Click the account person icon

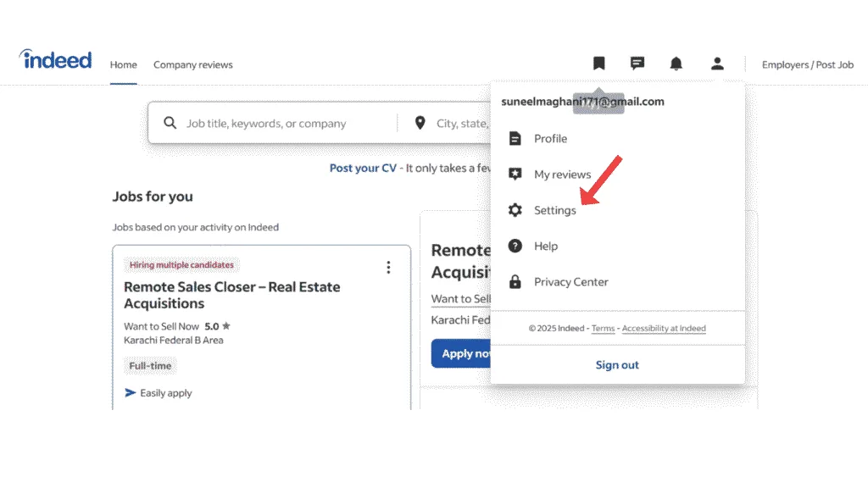[x=717, y=64]
